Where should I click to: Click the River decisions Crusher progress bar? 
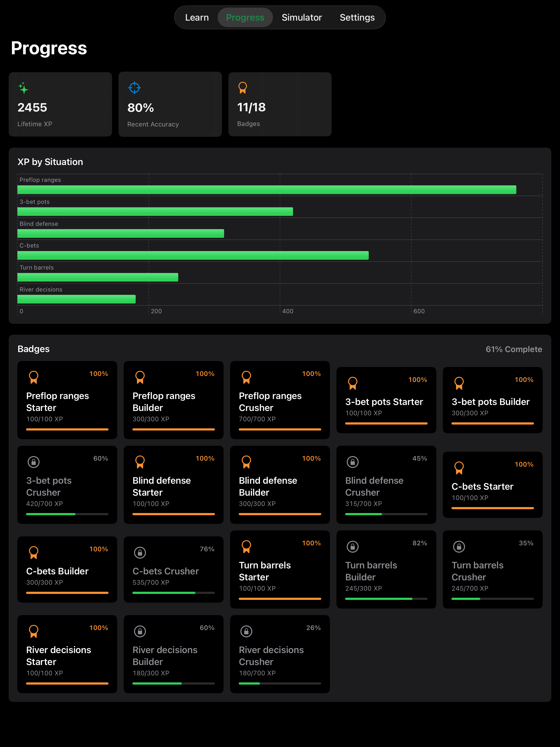(280, 683)
